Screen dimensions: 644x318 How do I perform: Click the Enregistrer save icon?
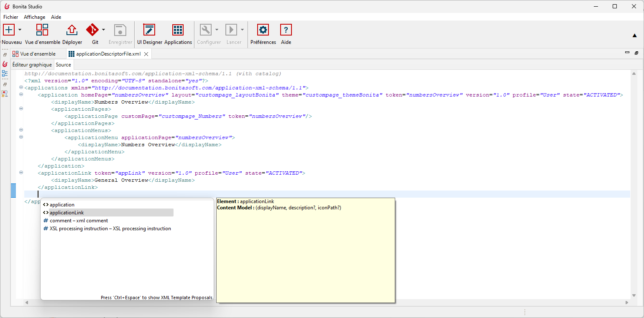(120, 30)
